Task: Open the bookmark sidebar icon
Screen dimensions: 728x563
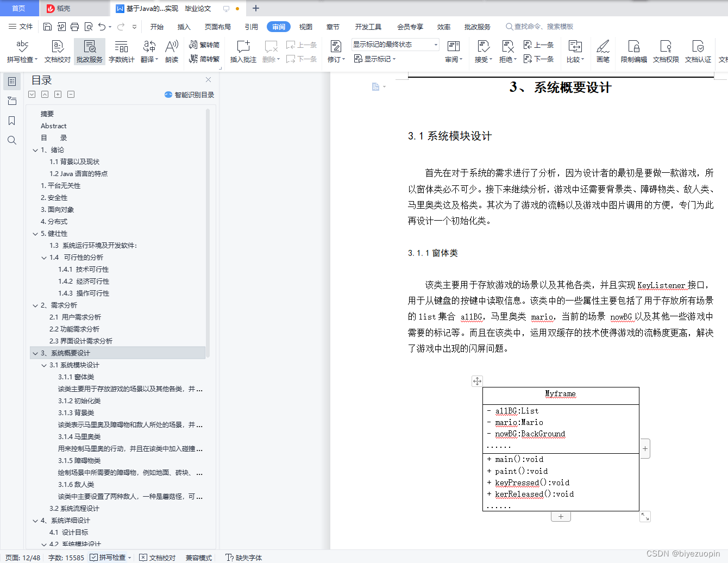Action: tap(12, 121)
